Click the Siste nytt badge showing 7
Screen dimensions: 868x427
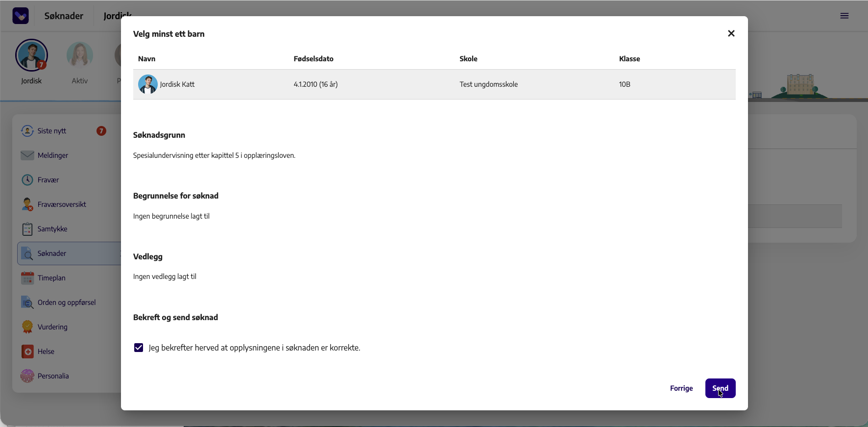[x=101, y=131]
